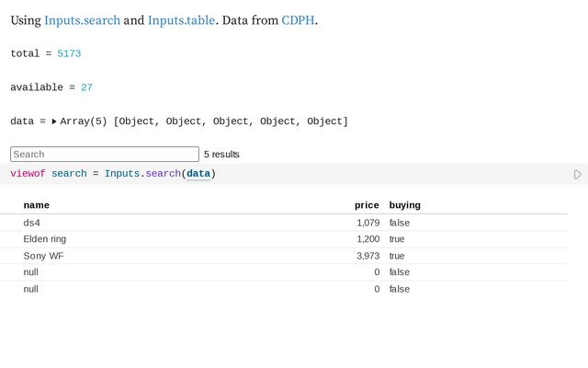Sort table by the price column header
588x368 pixels.
pos(367,204)
